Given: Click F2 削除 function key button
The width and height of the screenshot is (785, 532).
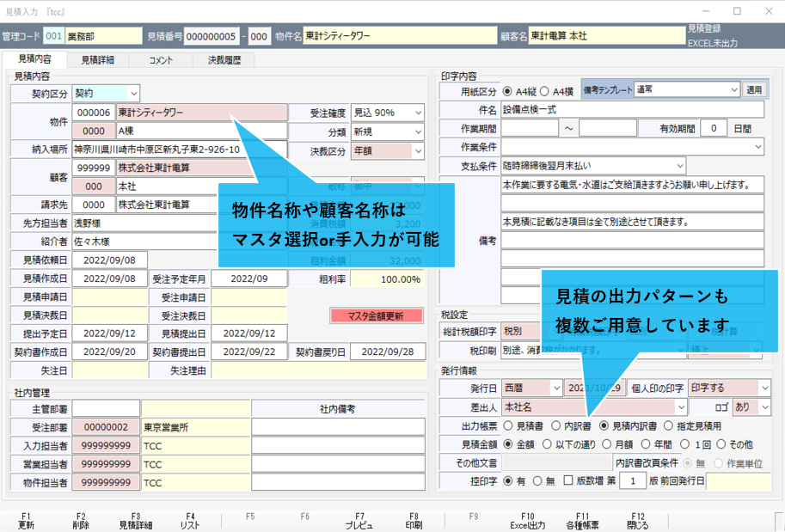Looking at the screenshot, I should tap(81, 521).
